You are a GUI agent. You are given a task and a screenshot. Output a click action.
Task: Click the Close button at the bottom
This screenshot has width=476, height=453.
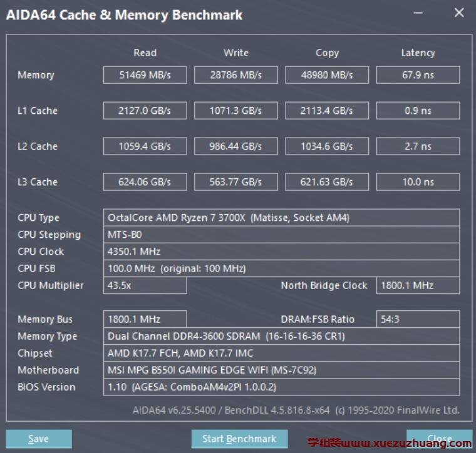(439, 438)
